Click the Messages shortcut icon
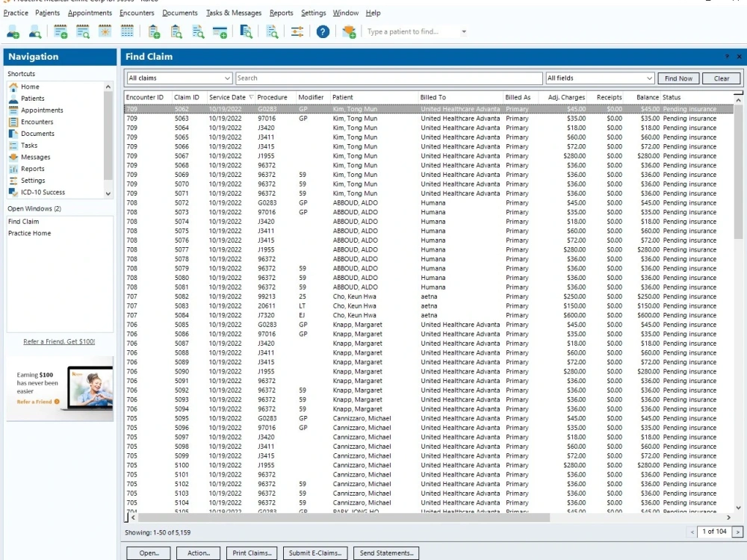The width and height of the screenshot is (747, 560). pyautogui.click(x=13, y=157)
